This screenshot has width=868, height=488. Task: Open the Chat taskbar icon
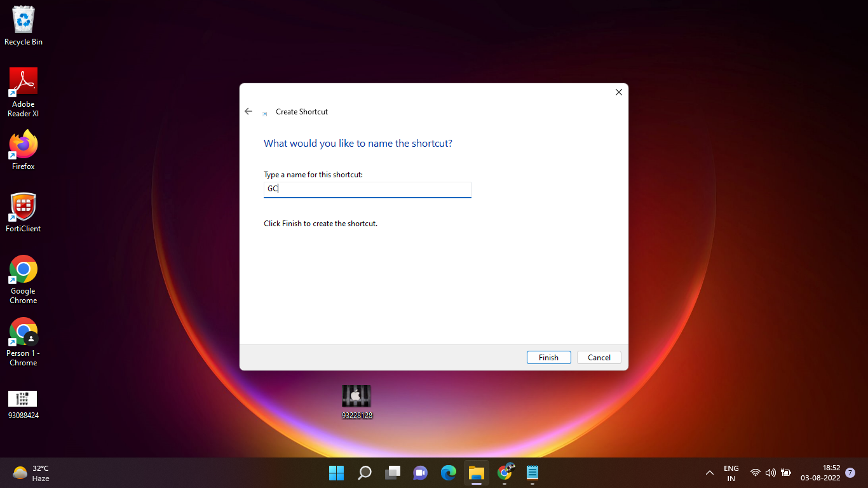pyautogui.click(x=420, y=473)
